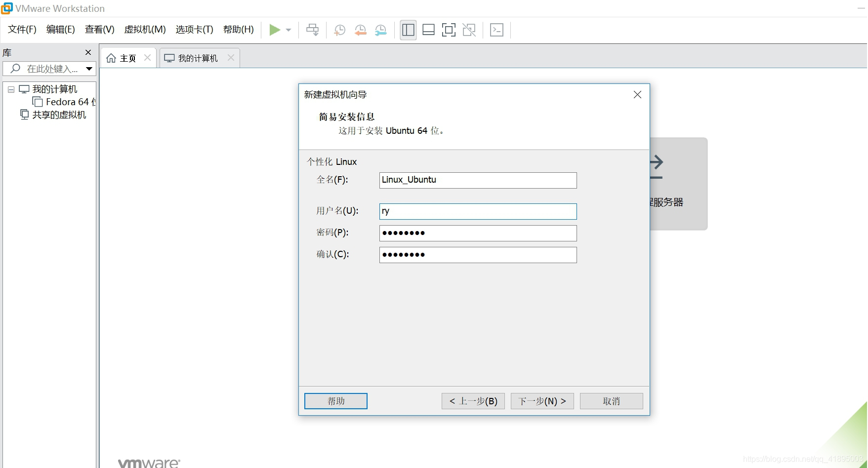Click the green Power On play icon
The width and height of the screenshot is (868, 468).
(x=275, y=30)
